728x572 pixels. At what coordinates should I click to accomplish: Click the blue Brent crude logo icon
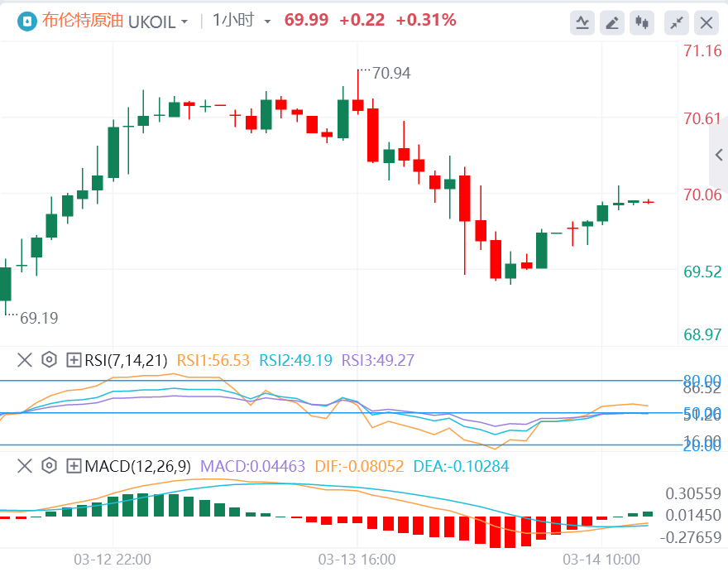(x=26, y=22)
